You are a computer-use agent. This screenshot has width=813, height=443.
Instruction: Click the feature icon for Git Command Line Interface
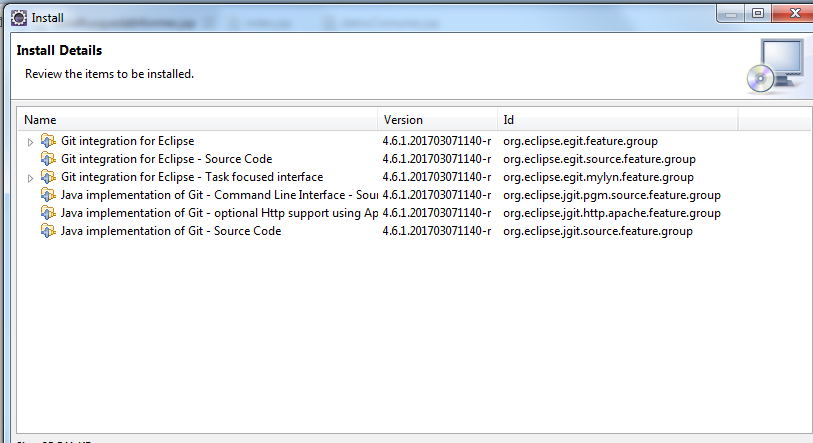48,195
